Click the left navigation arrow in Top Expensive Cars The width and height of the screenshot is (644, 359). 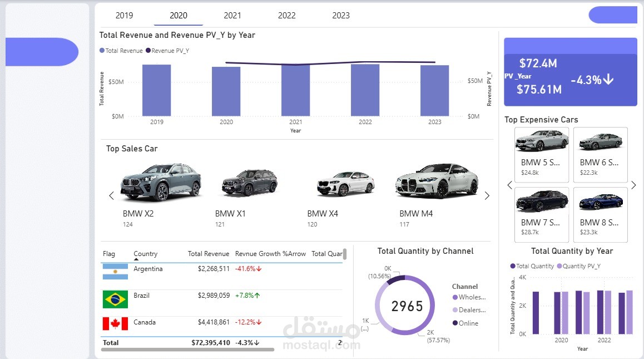point(509,185)
